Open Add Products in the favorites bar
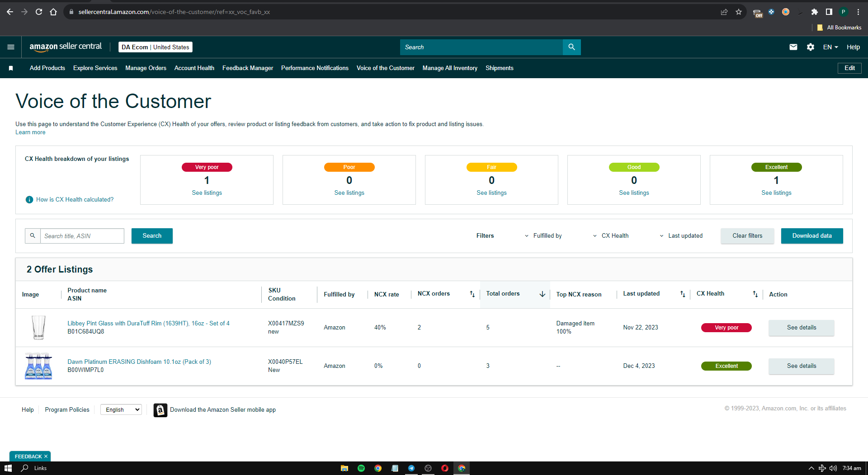This screenshot has height=475, width=868. point(47,68)
